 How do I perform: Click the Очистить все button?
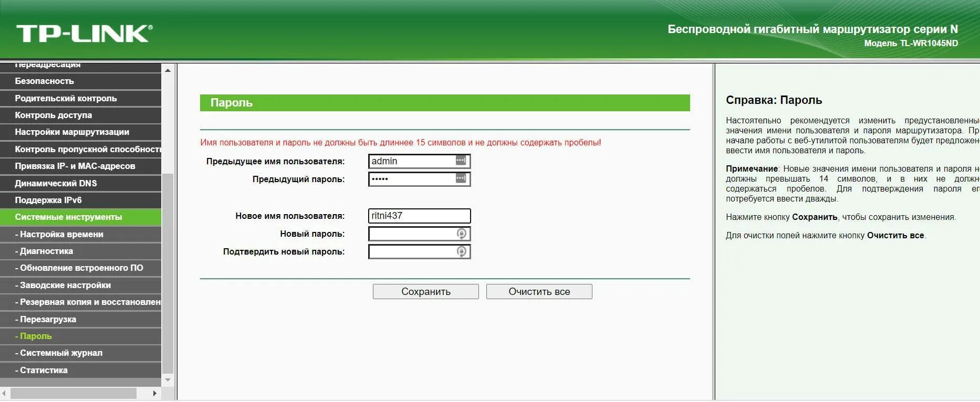(539, 291)
